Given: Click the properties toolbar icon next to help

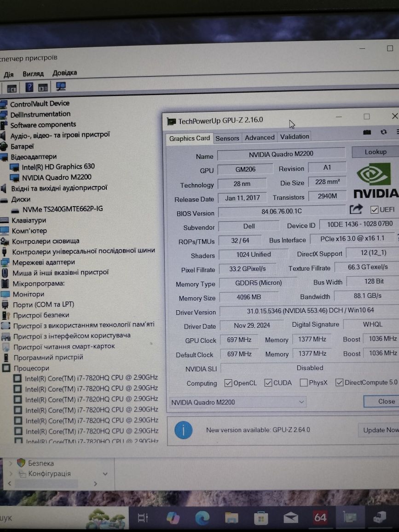Looking at the screenshot, I should (x=43, y=87).
